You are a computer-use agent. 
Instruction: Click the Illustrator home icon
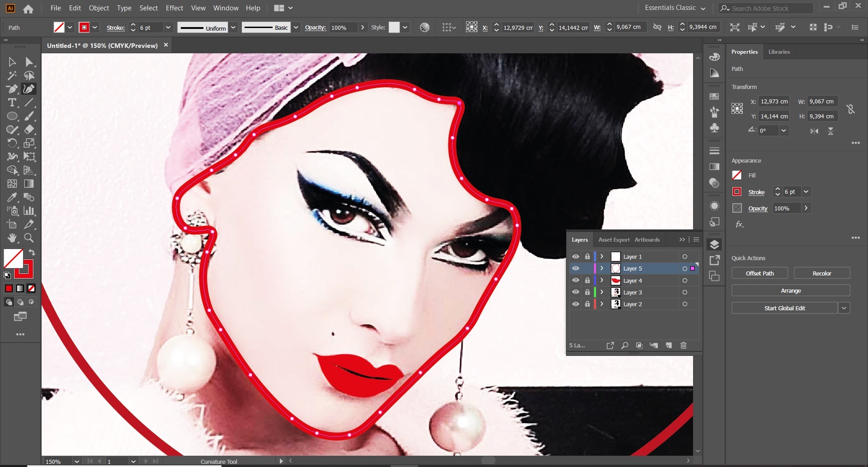(28, 9)
